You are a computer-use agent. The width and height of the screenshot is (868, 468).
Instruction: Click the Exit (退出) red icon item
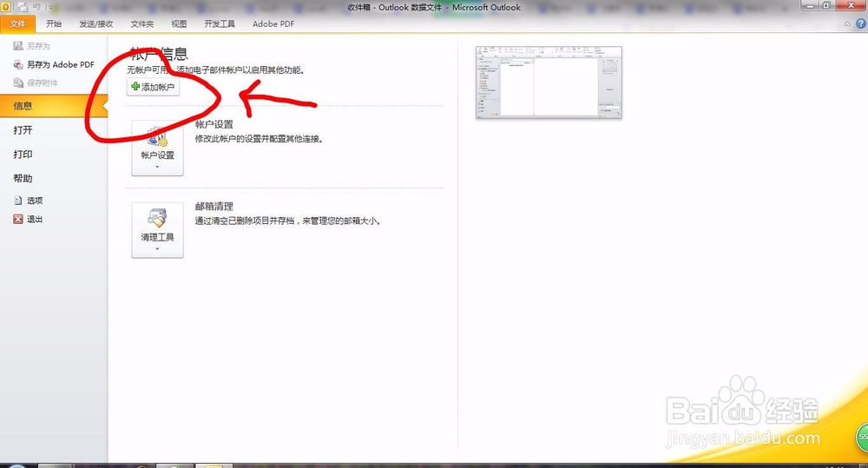(x=18, y=220)
